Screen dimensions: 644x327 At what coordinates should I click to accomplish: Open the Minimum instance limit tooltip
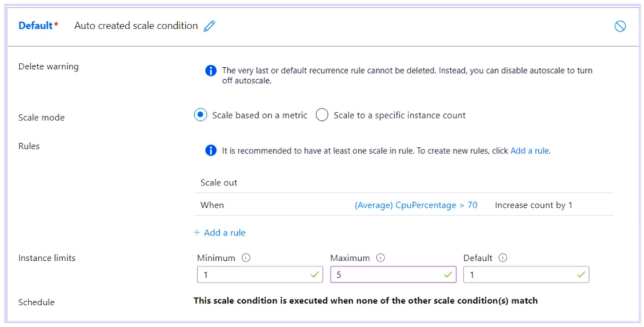245,258
